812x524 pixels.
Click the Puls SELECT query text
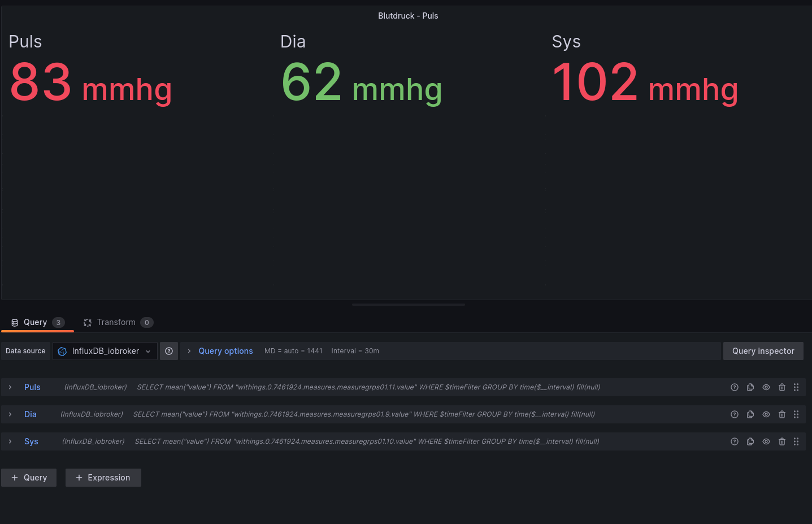368,387
